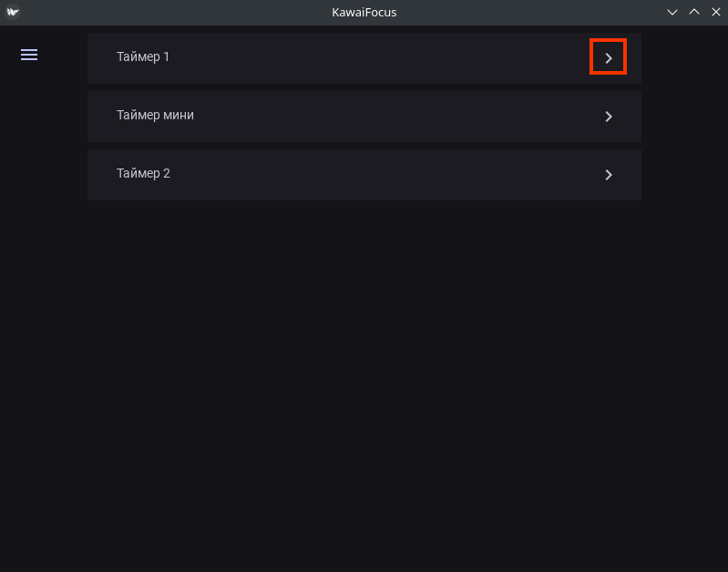Image resolution: width=728 pixels, height=572 pixels.
Task: Minimize the KawaiFocus window
Action: tap(672, 12)
